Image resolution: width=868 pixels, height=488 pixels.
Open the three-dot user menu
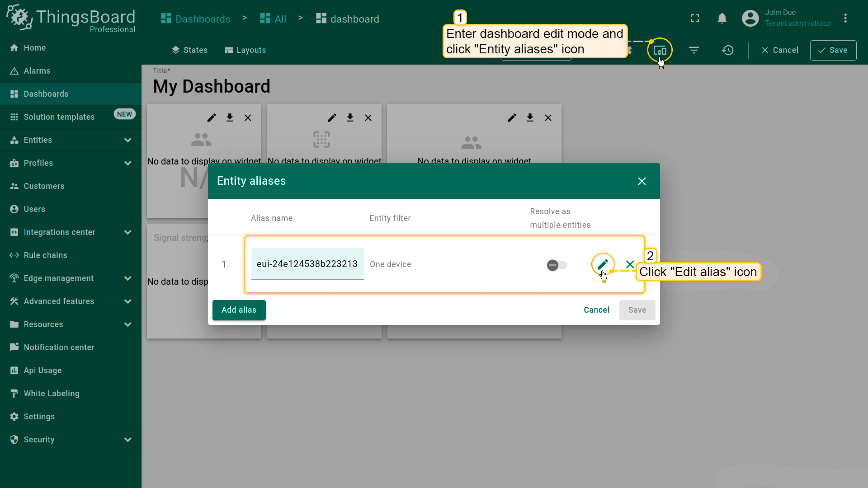pos(845,18)
